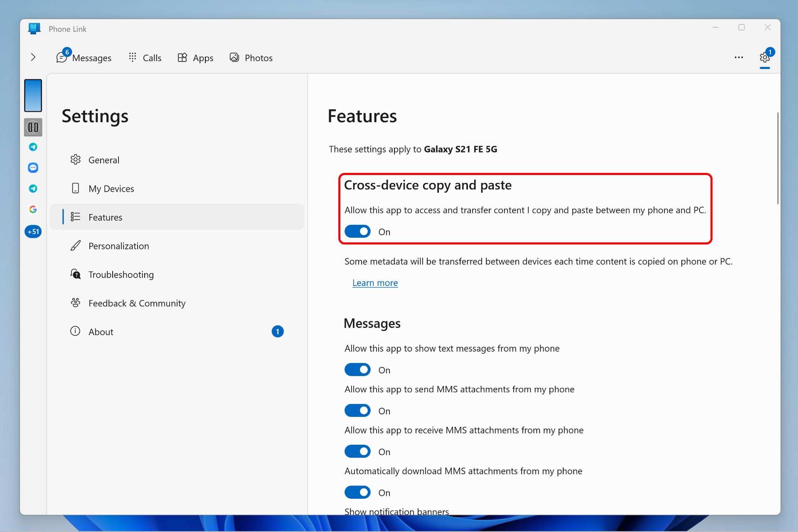This screenshot has width=798, height=532.
Task: Open the Calls tab
Action: coord(145,58)
